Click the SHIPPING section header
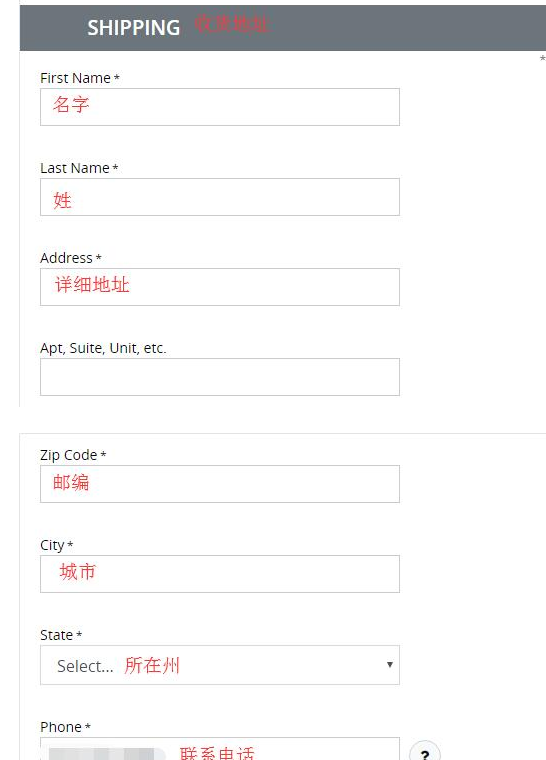This screenshot has width=546, height=760. click(133, 28)
